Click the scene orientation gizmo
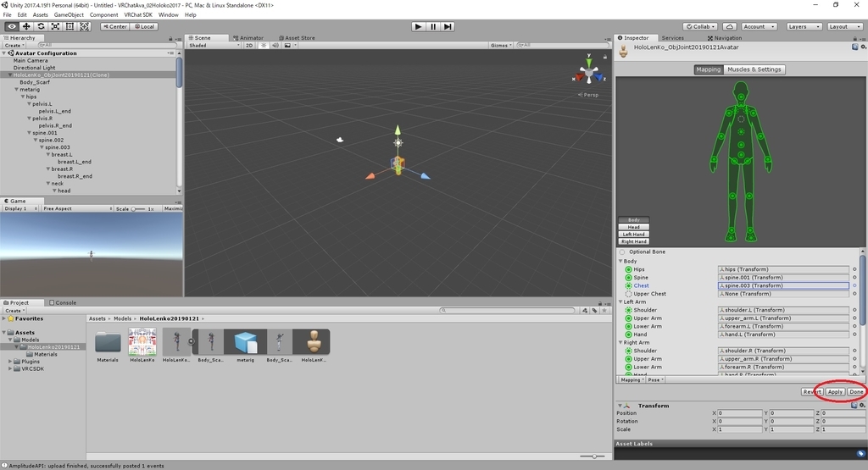The height and width of the screenshot is (470, 868). [589, 73]
